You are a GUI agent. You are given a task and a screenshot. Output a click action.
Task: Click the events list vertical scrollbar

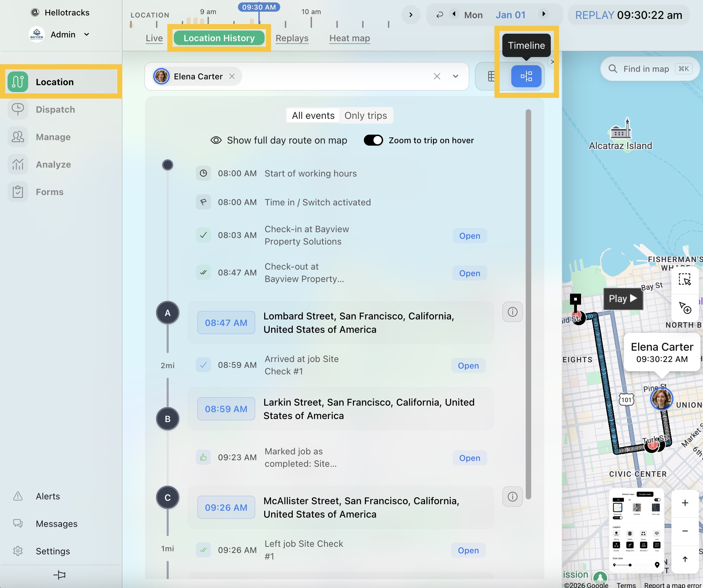tap(528, 304)
